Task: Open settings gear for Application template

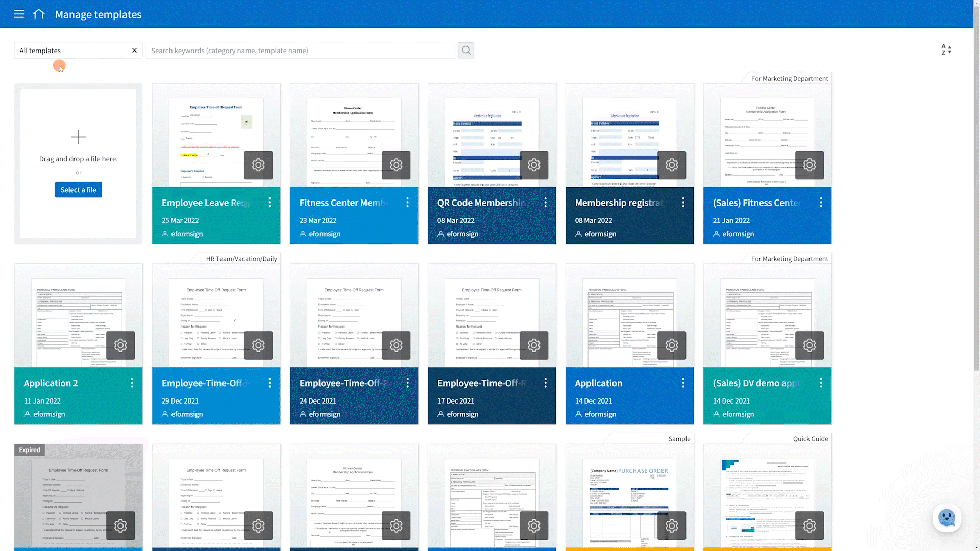Action: 672,345
